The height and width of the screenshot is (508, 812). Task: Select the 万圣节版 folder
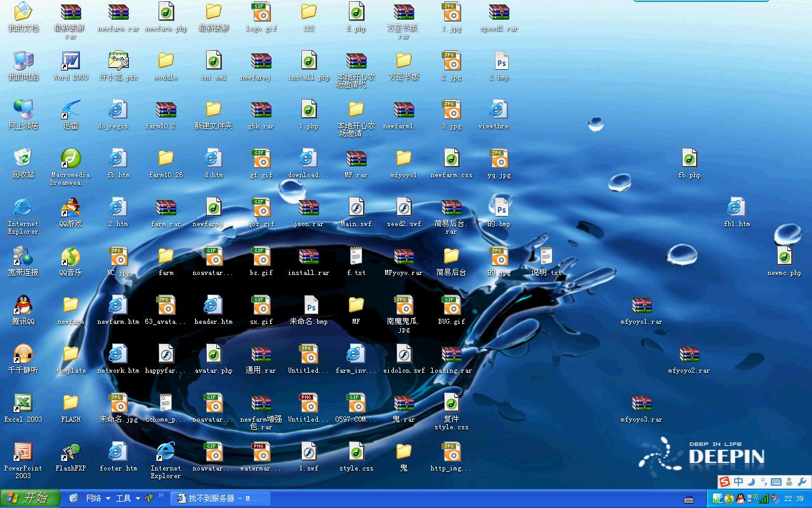click(404, 66)
